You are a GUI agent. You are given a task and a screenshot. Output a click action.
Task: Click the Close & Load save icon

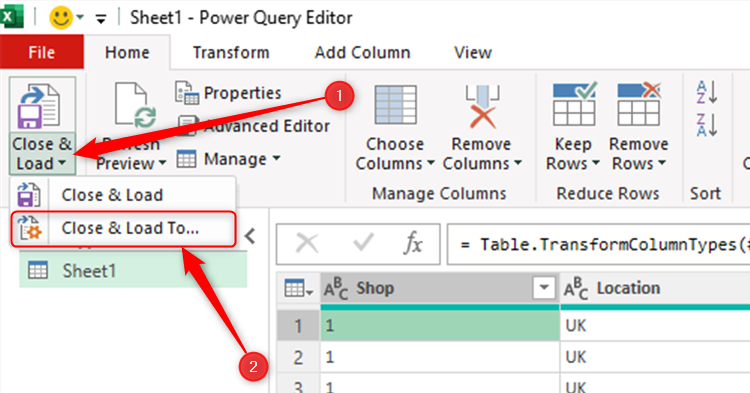click(39, 106)
